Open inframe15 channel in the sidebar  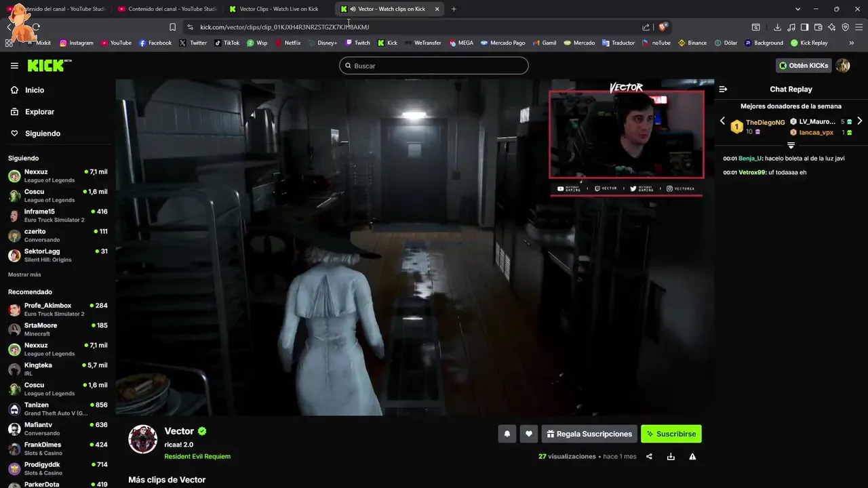coord(58,216)
